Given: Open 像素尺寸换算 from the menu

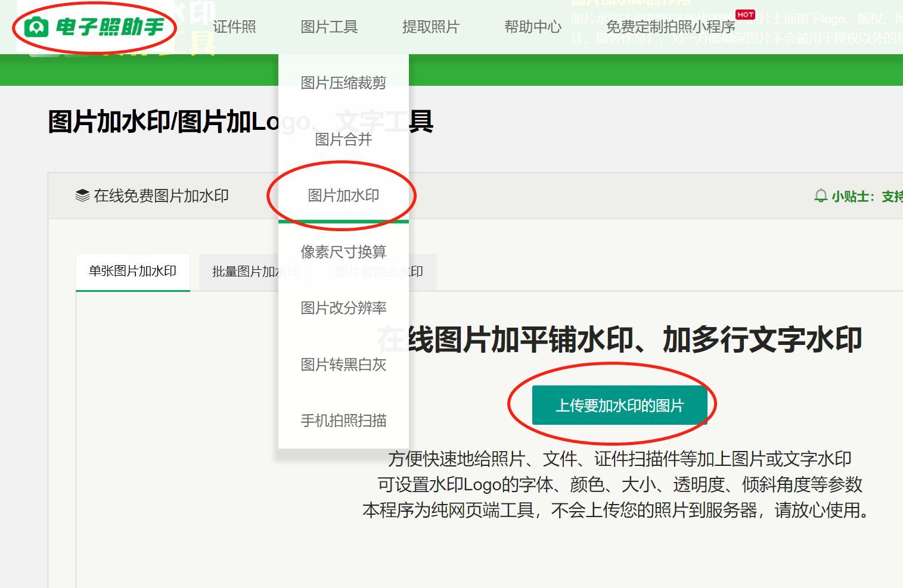Looking at the screenshot, I should [343, 251].
